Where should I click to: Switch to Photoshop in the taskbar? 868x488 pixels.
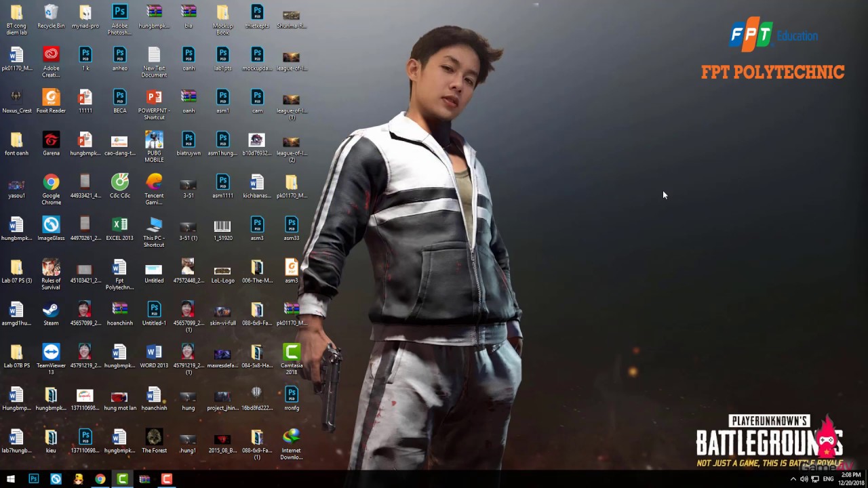point(33,479)
